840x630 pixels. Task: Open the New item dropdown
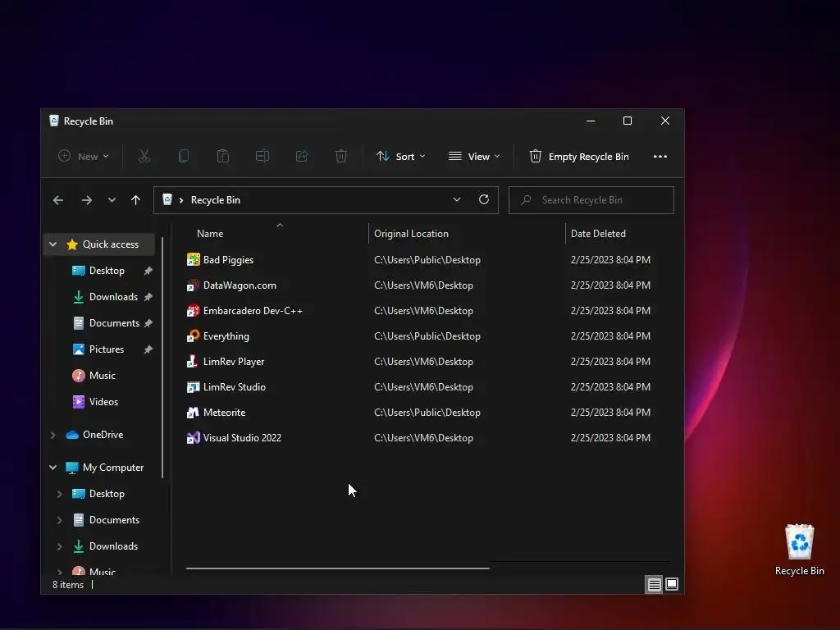click(x=84, y=156)
